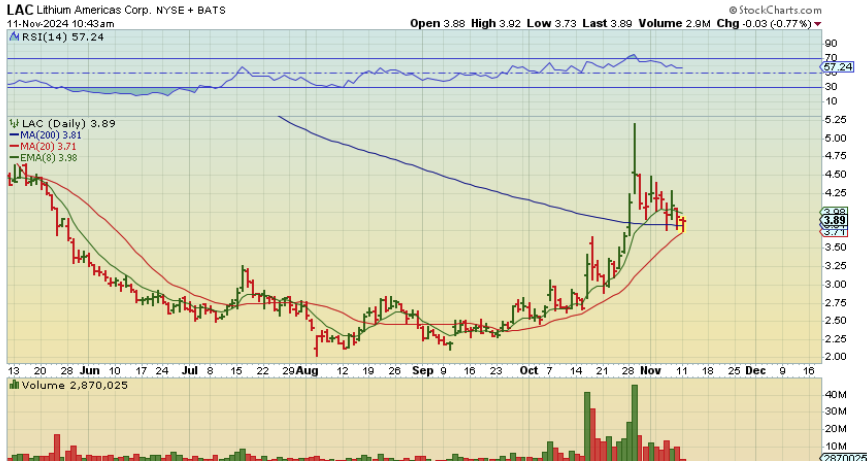This screenshot has width=868, height=461.
Task: Click the Aug label on date axis
Action: pos(307,371)
